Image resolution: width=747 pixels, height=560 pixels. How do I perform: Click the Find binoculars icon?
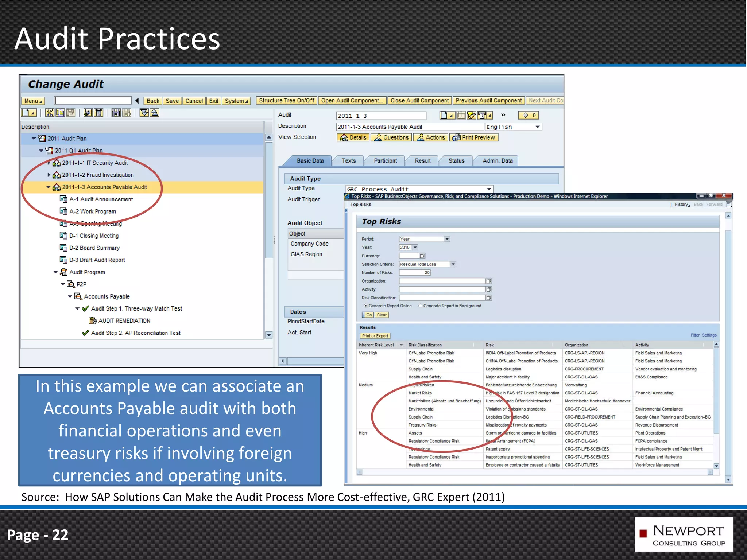[116, 113]
